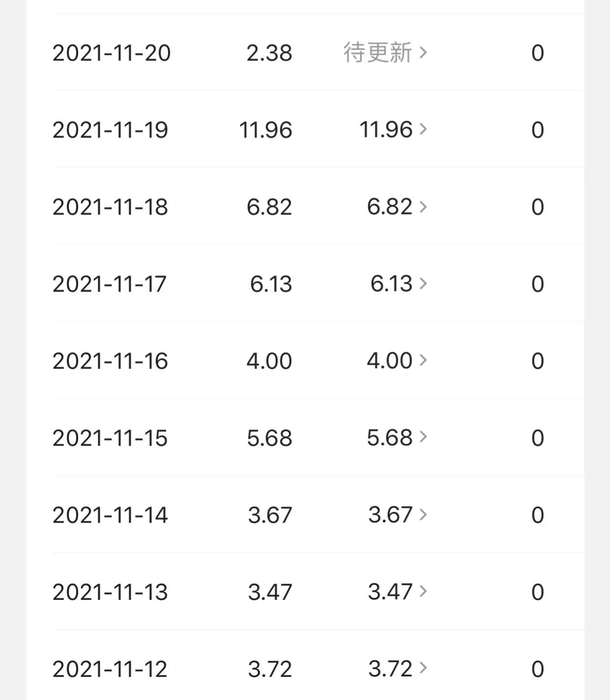
Task: Click the chevron next to 3.72
Action: pos(423,668)
